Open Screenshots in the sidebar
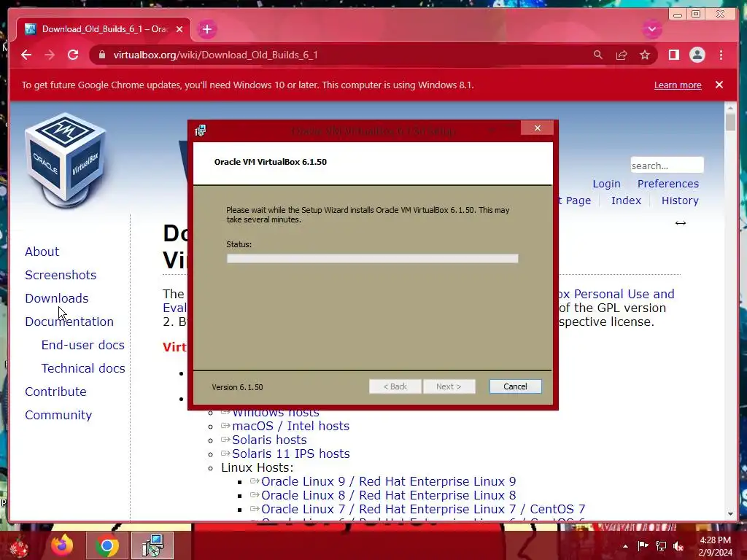 coord(61,275)
